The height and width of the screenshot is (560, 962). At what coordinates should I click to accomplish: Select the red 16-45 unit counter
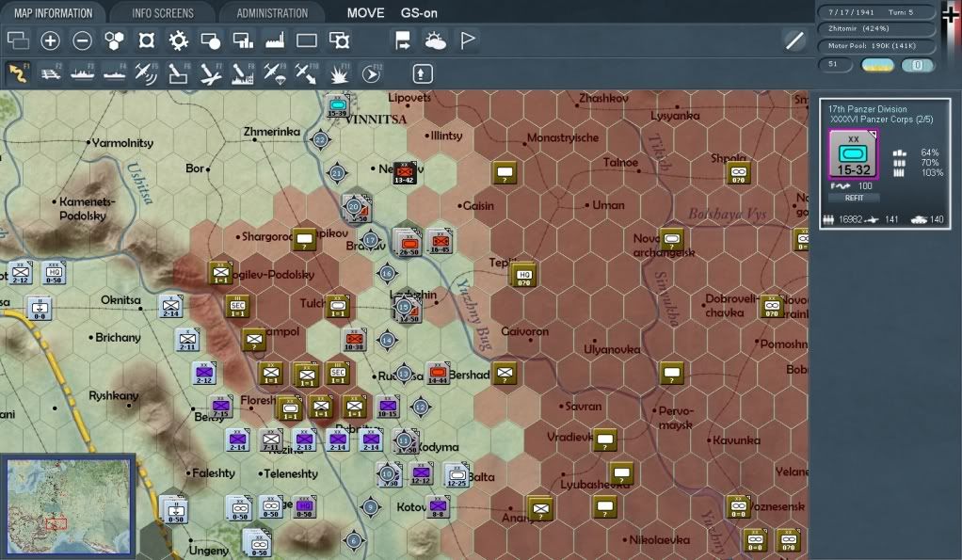pos(440,242)
